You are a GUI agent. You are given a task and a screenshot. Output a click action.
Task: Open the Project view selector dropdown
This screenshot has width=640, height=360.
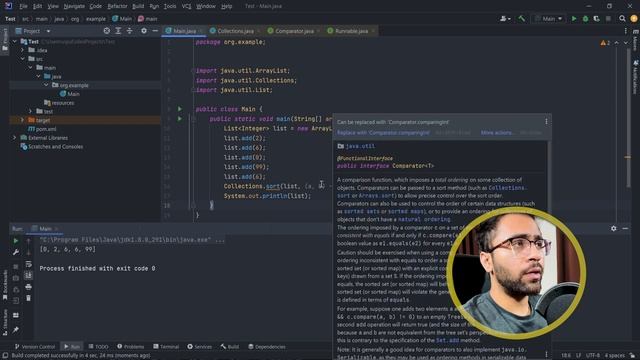tap(33, 31)
